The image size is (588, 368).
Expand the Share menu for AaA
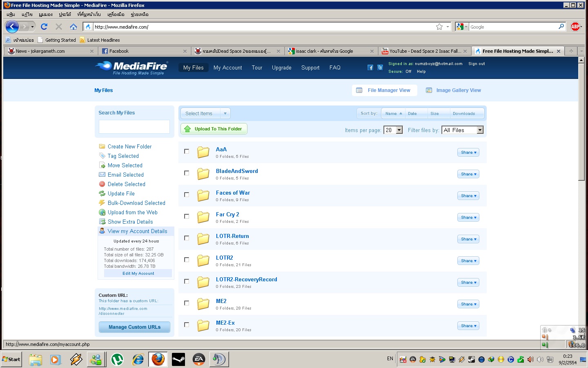tap(468, 153)
